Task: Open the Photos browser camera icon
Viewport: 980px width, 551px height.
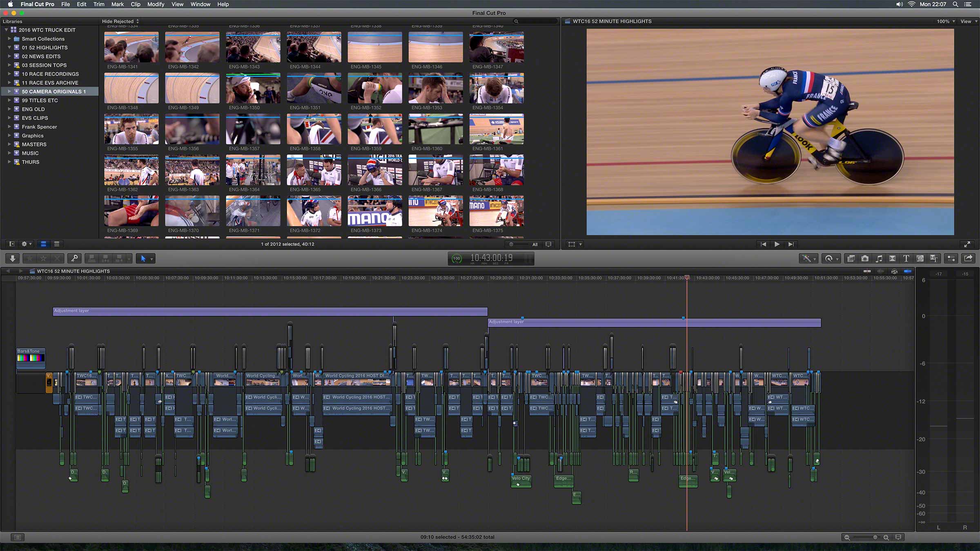Action: pyautogui.click(x=865, y=258)
